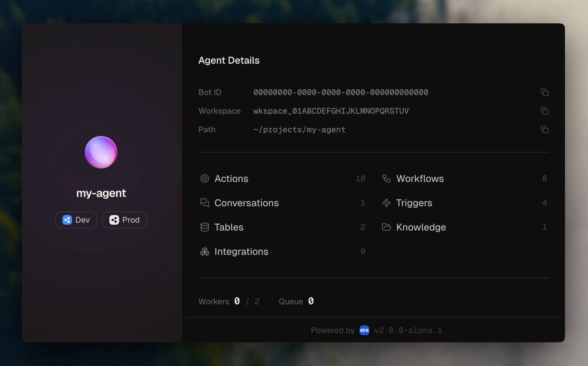Screen dimensions: 588x366
Task: Select the Bot ID 00000000-0000-0000-0000-000000000000 text
Action: (341, 92)
